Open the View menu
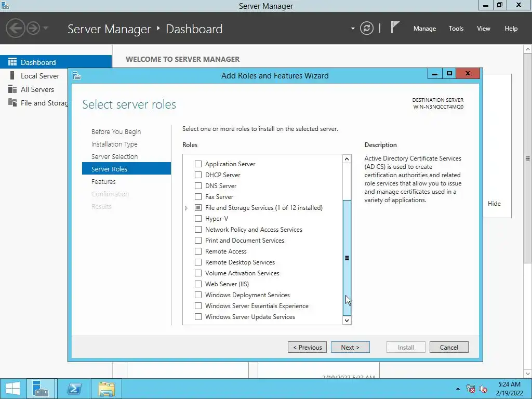The image size is (532, 399). 484,29
